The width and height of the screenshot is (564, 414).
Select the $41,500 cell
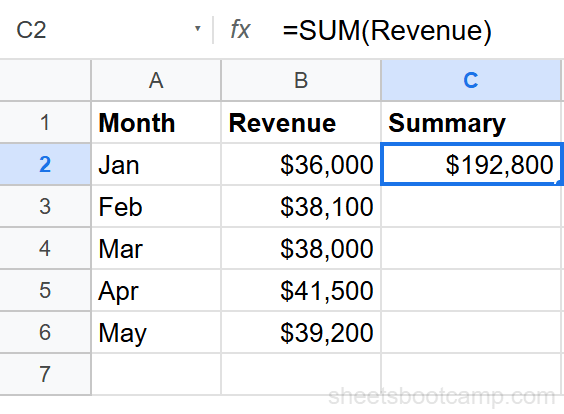[301, 290]
